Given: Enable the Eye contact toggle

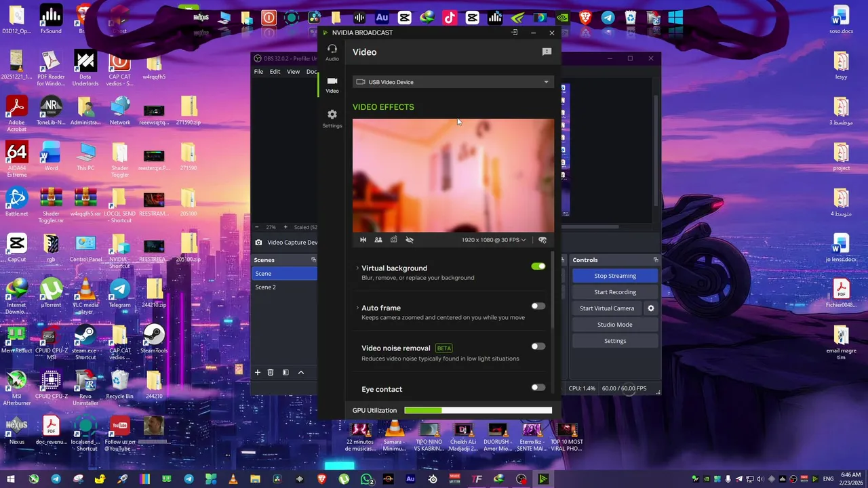Looking at the screenshot, I should (538, 388).
